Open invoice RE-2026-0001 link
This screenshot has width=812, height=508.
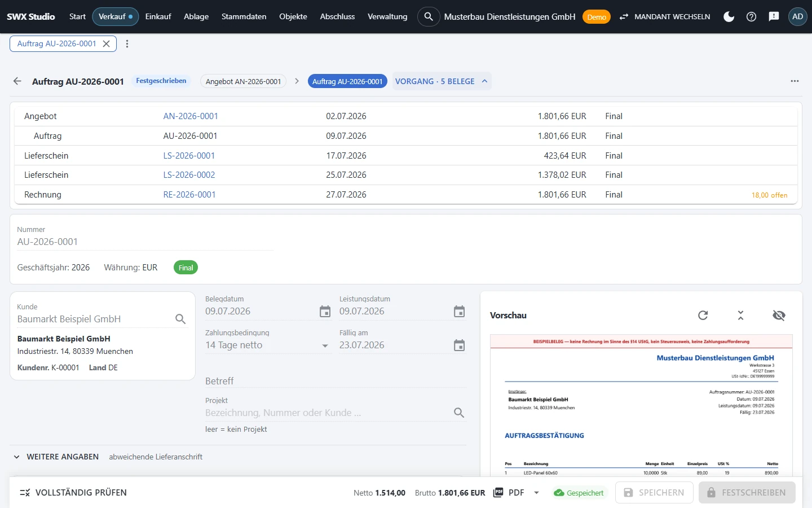[189, 195]
